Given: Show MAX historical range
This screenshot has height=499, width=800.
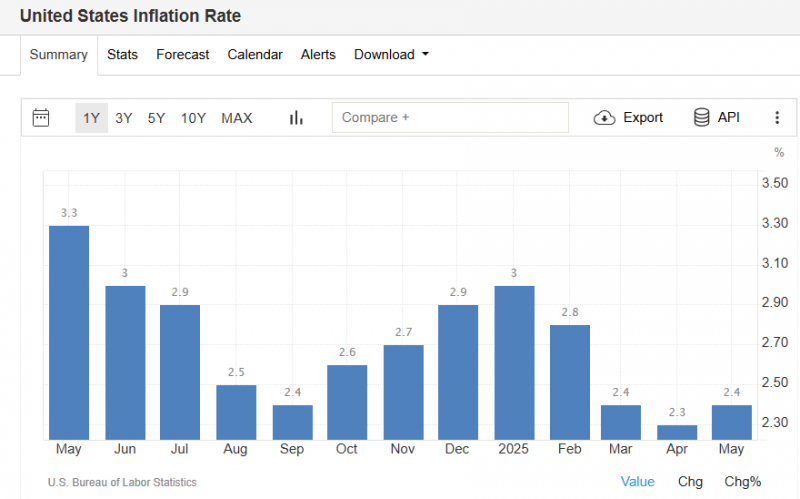Looking at the screenshot, I should pos(237,118).
